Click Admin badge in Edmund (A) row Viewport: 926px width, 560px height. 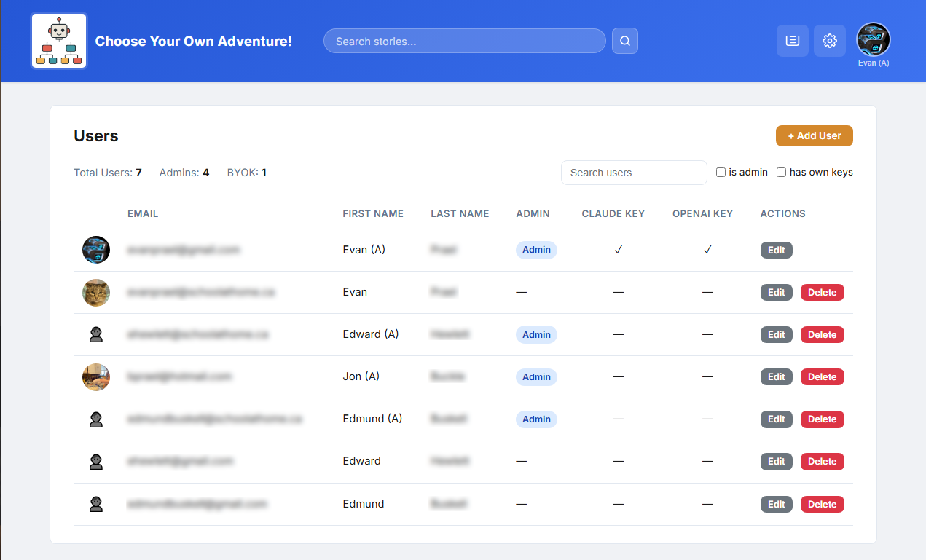click(x=536, y=419)
